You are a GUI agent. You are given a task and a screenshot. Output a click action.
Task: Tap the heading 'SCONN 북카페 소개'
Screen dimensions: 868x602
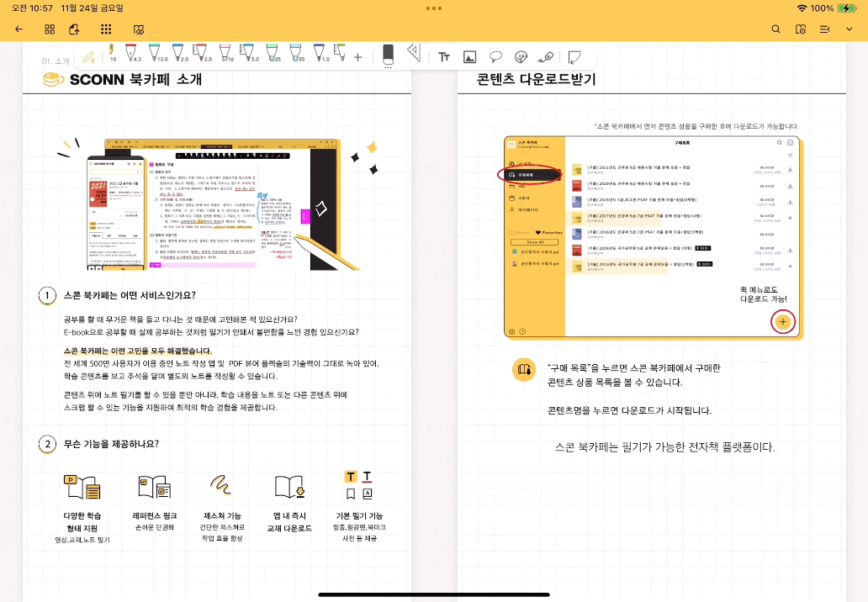135,80
